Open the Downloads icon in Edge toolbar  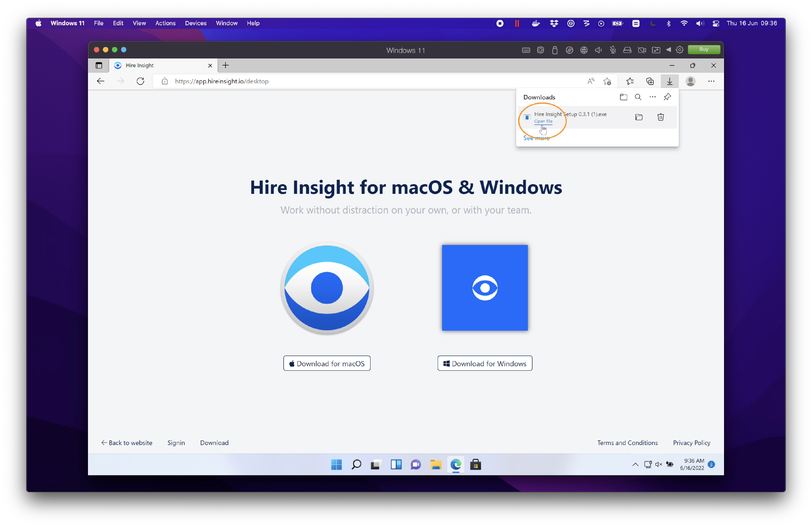pyautogui.click(x=669, y=81)
